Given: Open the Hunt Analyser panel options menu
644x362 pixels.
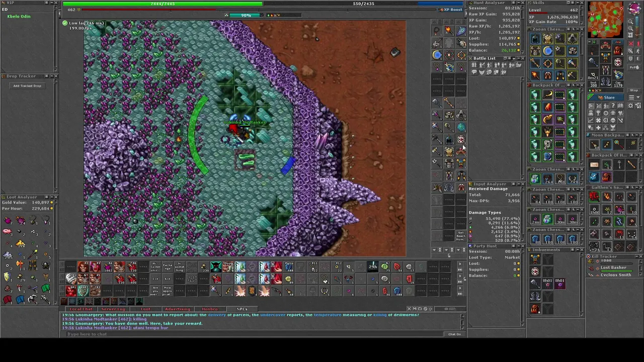Looking at the screenshot, I should pos(514,3).
